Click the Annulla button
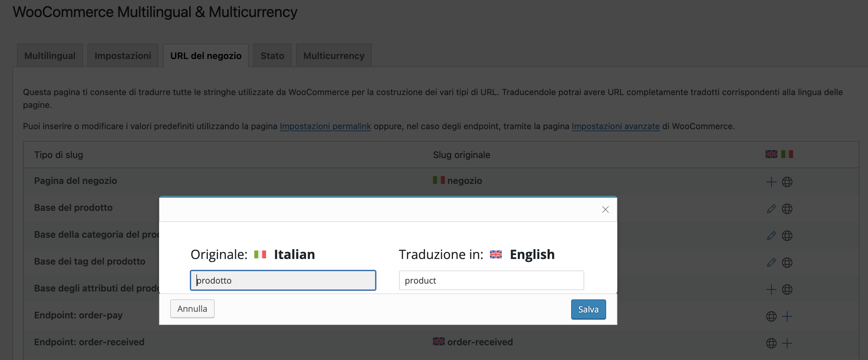Image resolution: width=868 pixels, height=360 pixels. coord(192,309)
